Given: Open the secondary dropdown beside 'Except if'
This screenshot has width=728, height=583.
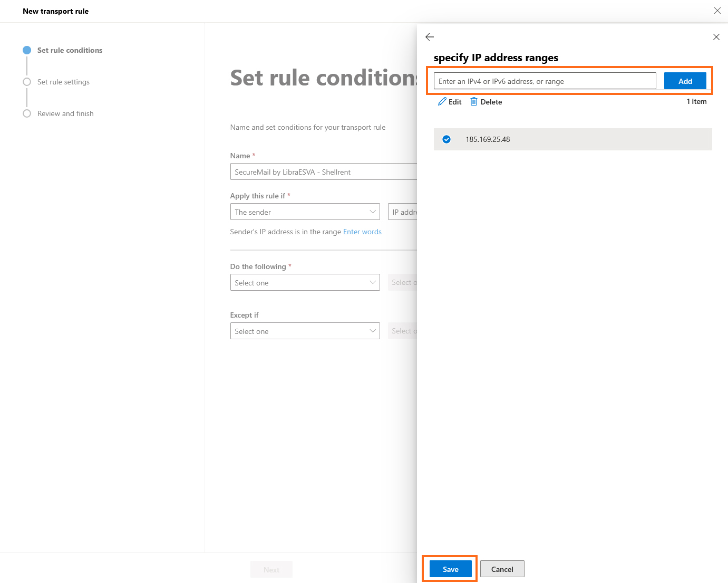Looking at the screenshot, I should pyautogui.click(x=403, y=331).
